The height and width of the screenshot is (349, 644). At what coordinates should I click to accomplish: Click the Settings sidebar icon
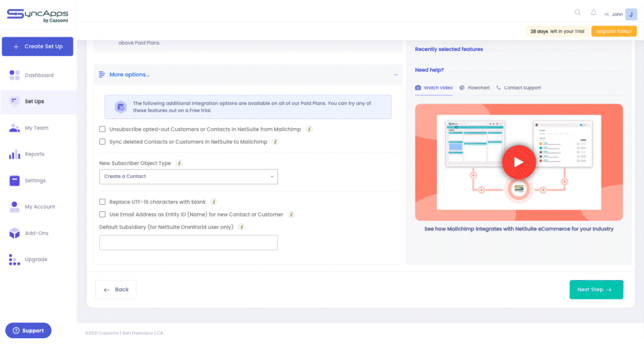point(14,180)
